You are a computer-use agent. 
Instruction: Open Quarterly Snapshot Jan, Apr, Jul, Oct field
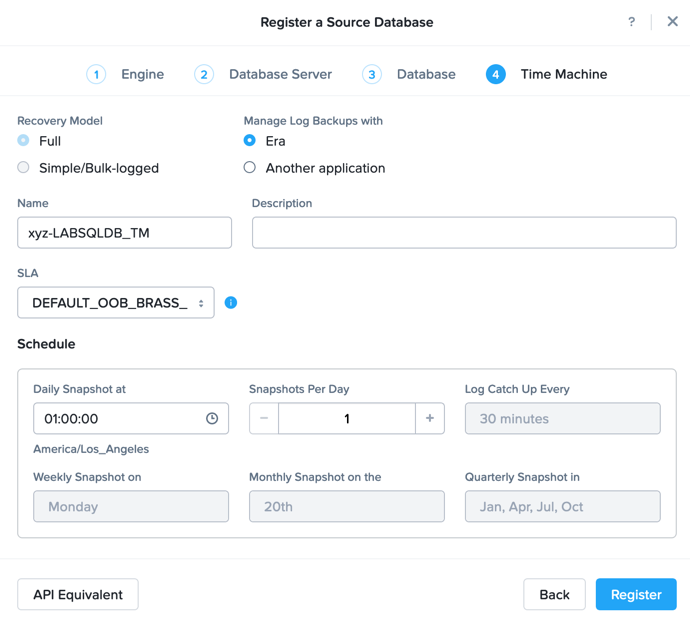pyautogui.click(x=562, y=506)
